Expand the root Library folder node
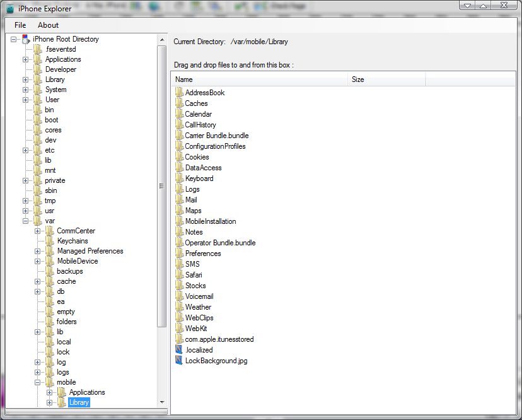 (25, 79)
